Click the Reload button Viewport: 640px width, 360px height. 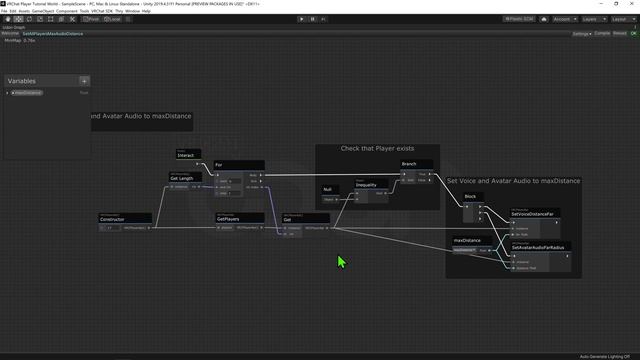click(x=620, y=33)
